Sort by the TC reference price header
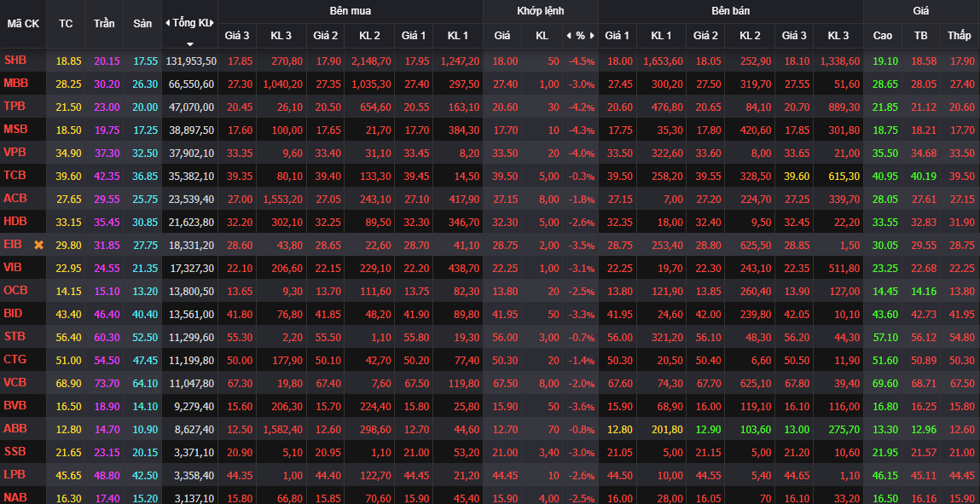980x504 pixels. tap(66, 24)
